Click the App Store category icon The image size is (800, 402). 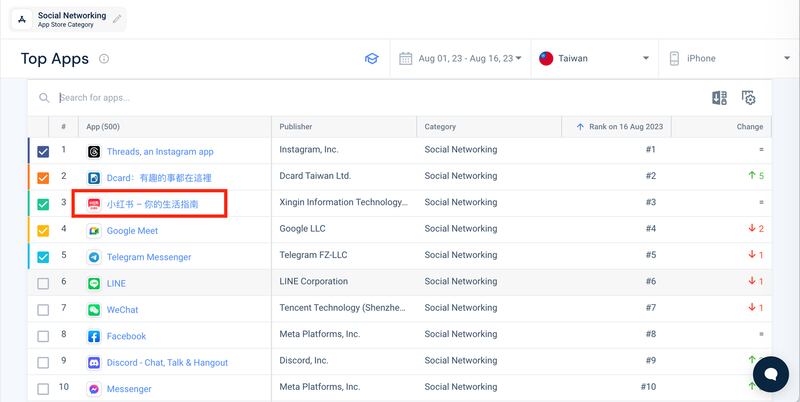tap(22, 20)
